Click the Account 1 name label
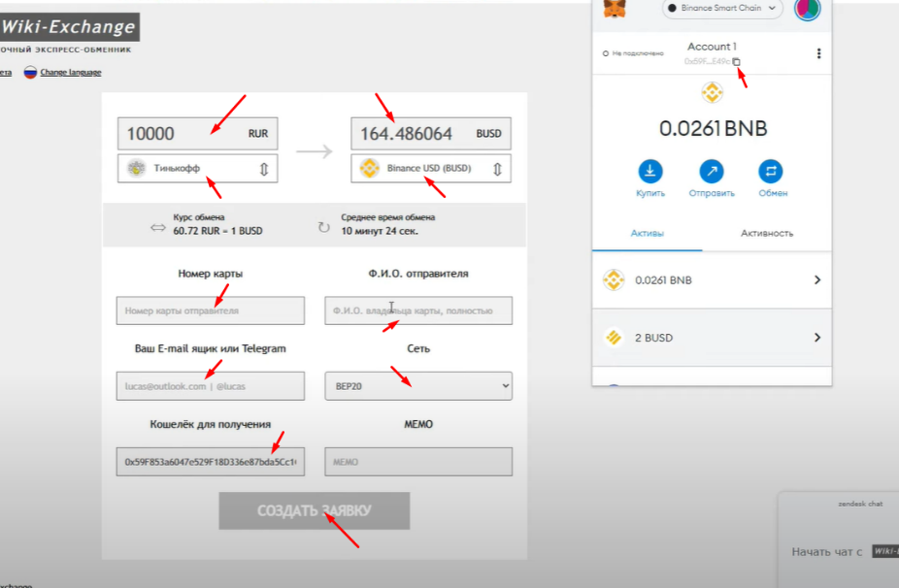 point(712,47)
